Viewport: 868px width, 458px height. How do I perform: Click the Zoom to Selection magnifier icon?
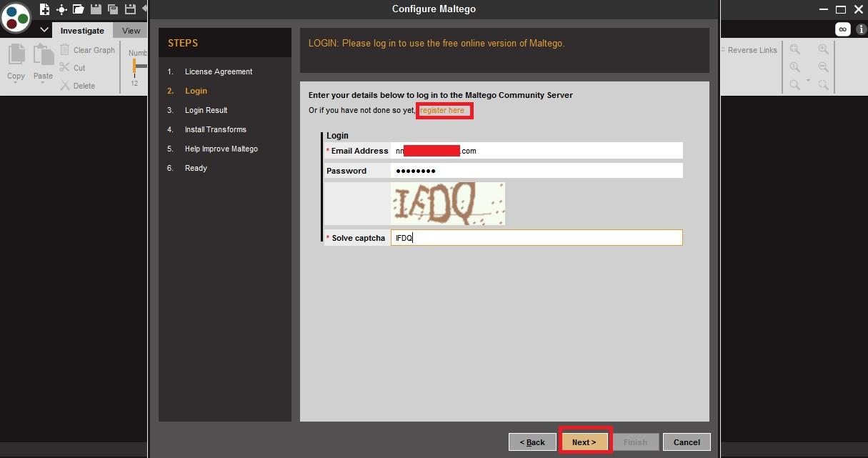(x=823, y=85)
